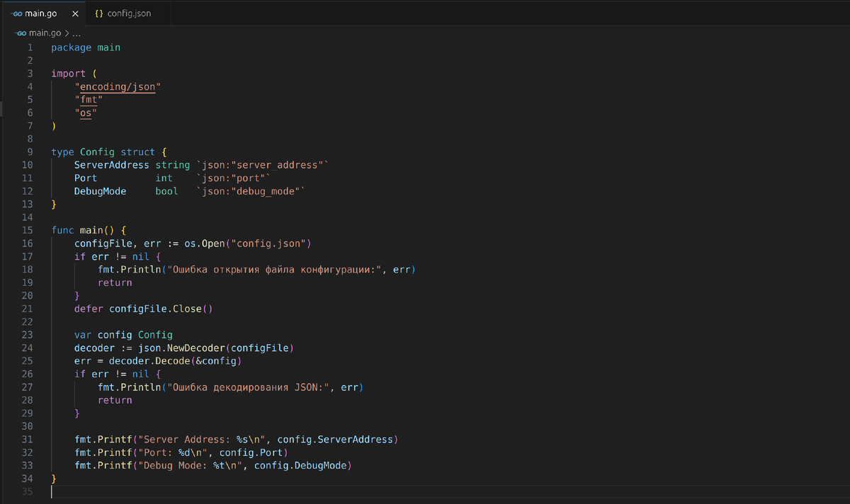Click the Go icon in the breadcrumb
850x504 pixels.
tap(21, 33)
